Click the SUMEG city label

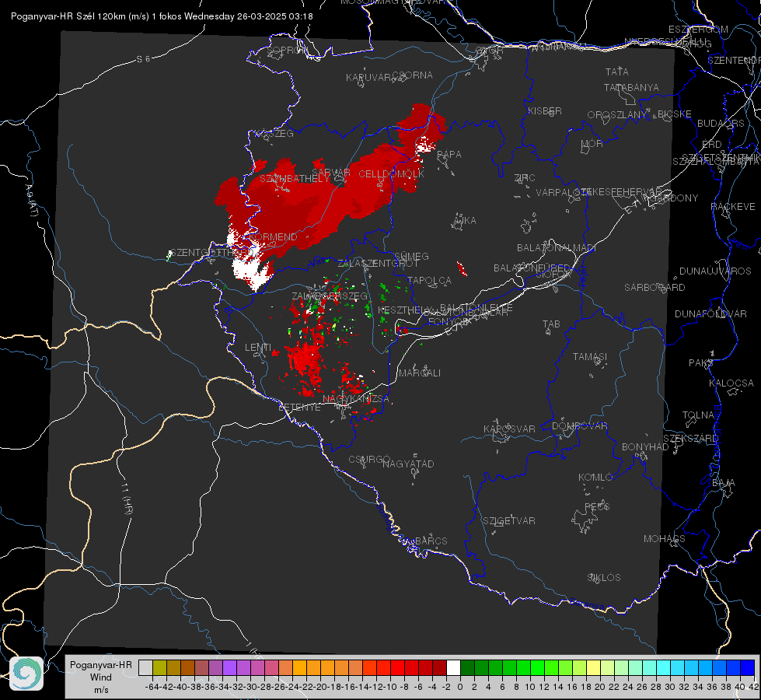tap(411, 256)
